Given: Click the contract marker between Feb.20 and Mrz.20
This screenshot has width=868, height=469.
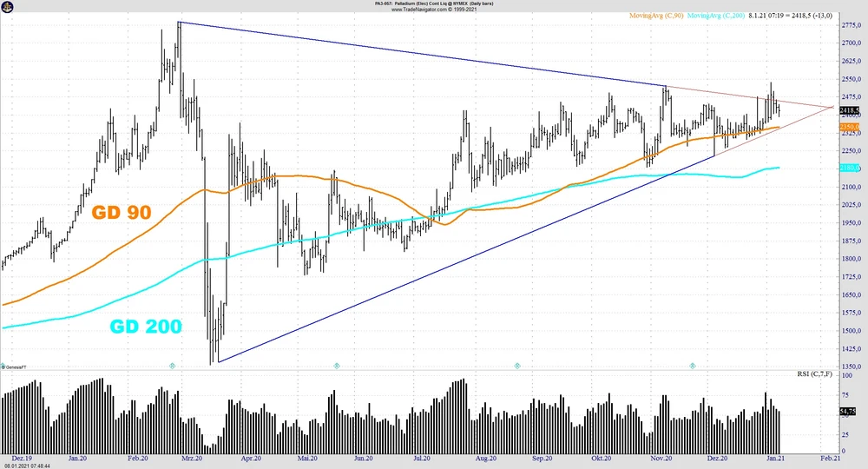Looking at the screenshot, I should click(x=172, y=366).
